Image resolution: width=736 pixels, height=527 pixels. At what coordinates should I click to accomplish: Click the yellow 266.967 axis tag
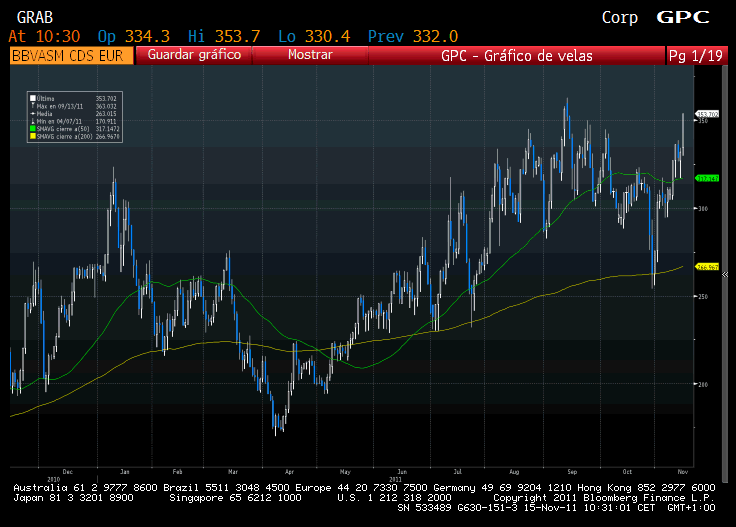[707, 267]
